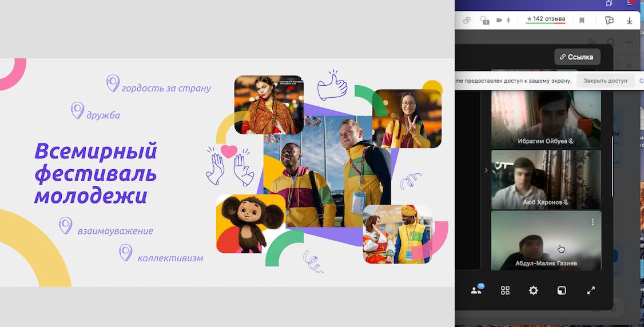
Task: Switch to grid layout view
Action: click(x=505, y=290)
